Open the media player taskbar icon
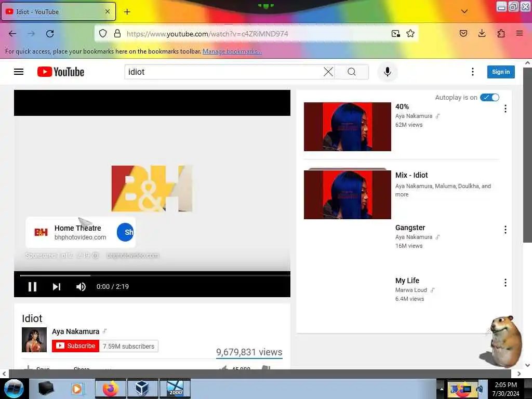The image size is (532, 399). (77, 389)
